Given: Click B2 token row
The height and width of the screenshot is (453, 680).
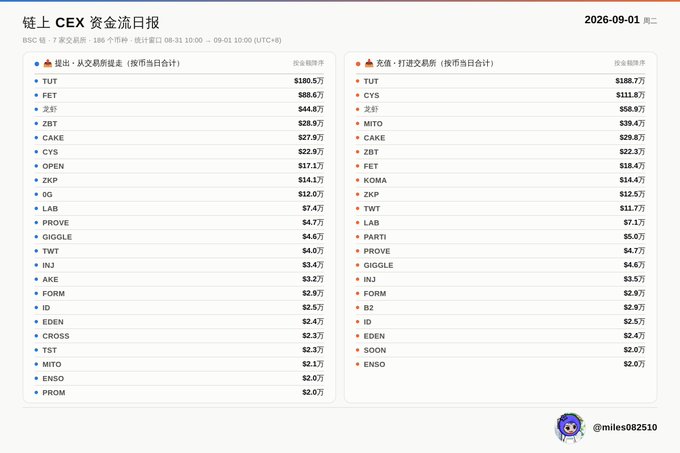Looking at the screenshot, I should (x=500, y=308).
